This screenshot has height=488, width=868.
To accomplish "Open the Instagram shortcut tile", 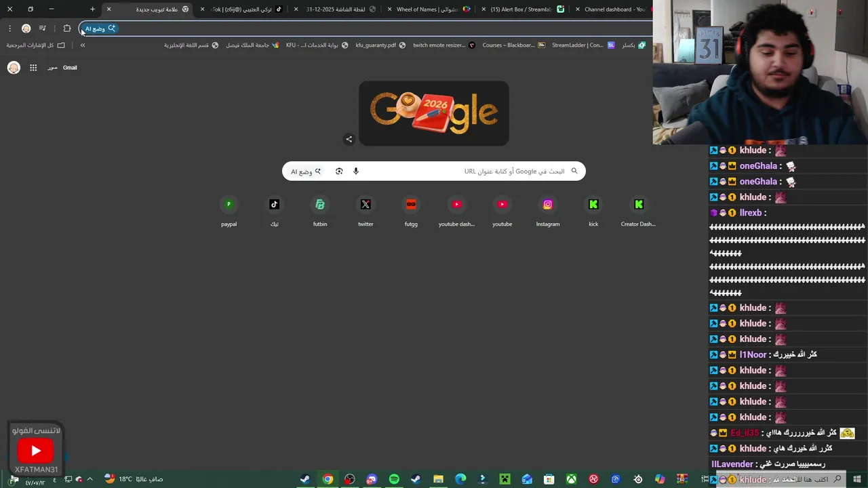I will click(x=548, y=211).
